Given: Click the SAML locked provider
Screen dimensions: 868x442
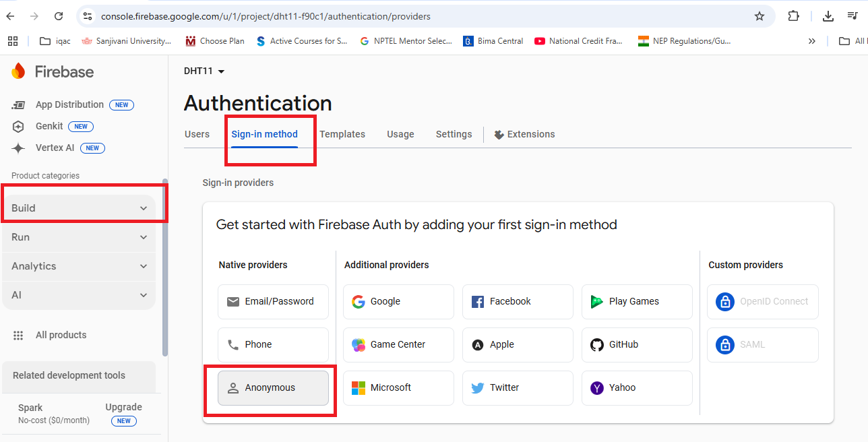Looking at the screenshot, I should [x=763, y=345].
